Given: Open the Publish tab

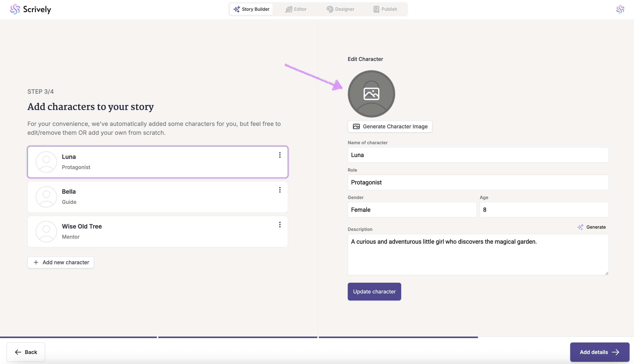Looking at the screenshot, I should coord(385,9).
